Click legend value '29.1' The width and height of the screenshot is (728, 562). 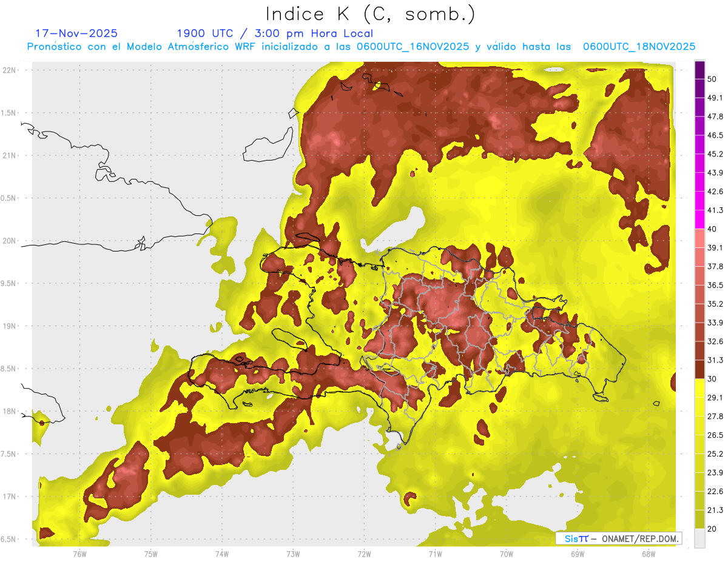click(x=715, y=398)
